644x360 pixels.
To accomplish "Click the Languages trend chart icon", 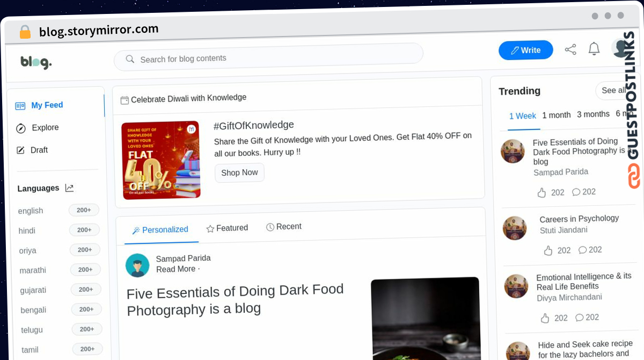I will [x=69, y=188].
